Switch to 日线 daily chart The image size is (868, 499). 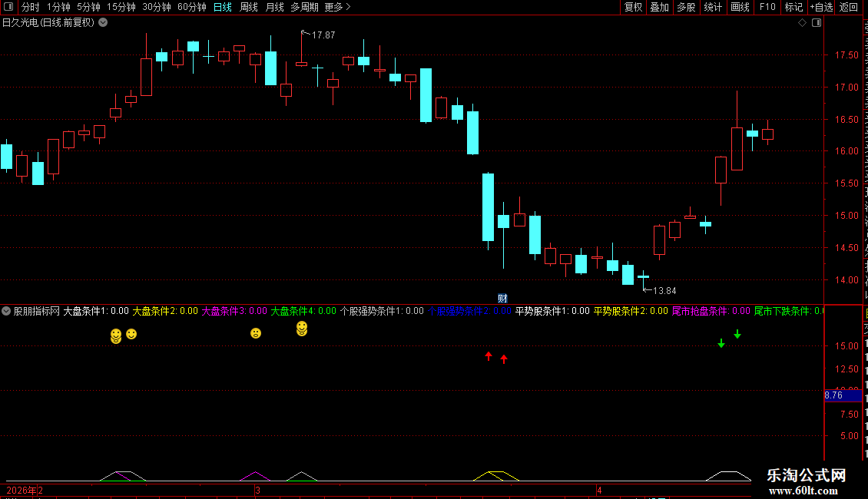click(x=223, y=7)
